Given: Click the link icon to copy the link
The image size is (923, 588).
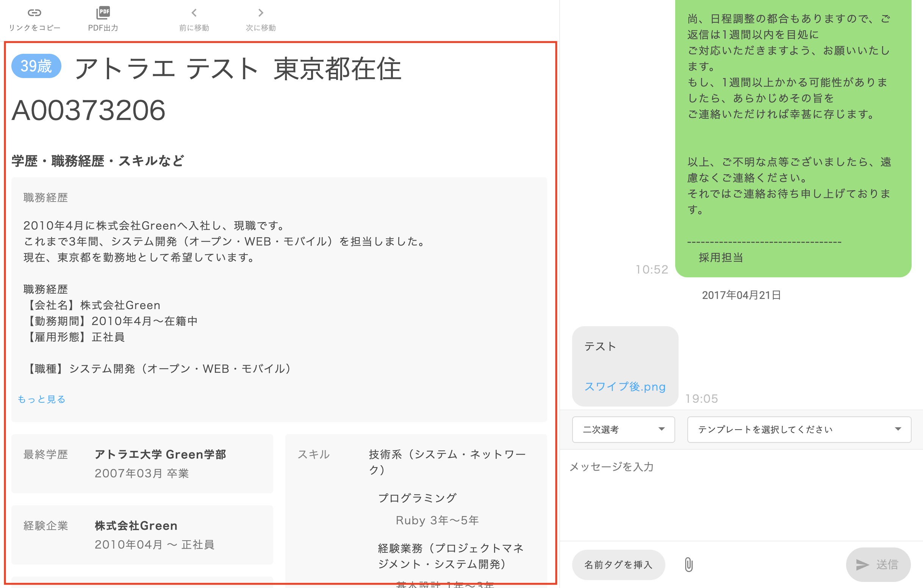Looking at the screenshot, I should coord(34,13).
